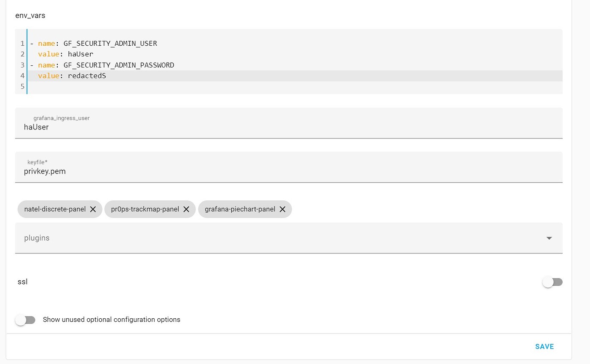Remove the natel-discrete-panel plugin chip
Image resolution: width=590 pixels, height=364 pixels.
93,209
